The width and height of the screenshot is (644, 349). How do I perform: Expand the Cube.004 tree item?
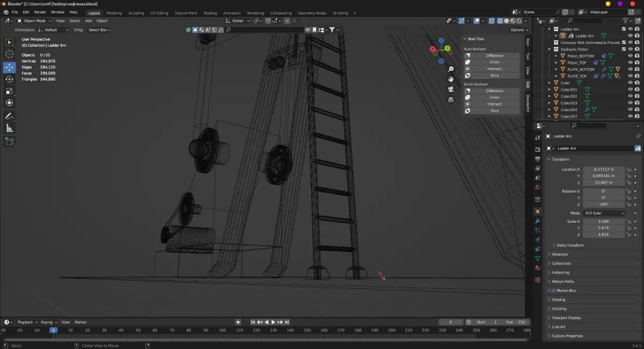[x=550, y=110]
